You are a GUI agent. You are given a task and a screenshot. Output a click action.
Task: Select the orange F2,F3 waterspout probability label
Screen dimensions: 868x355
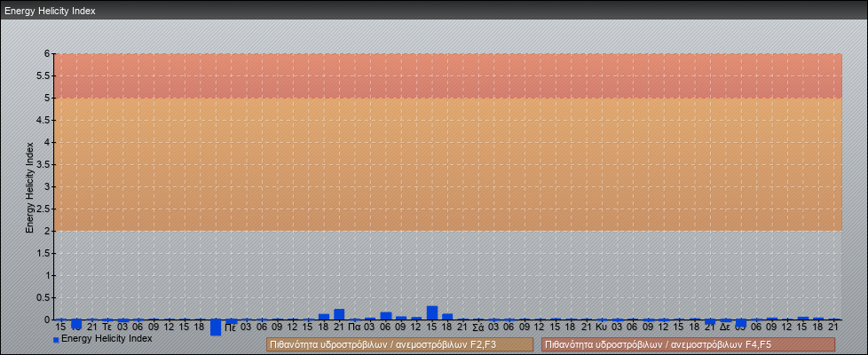(399, 344)
